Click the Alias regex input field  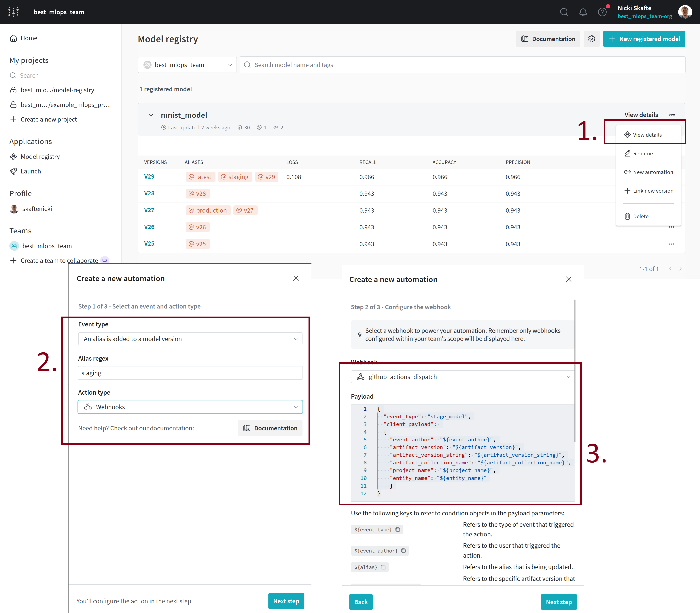coord(190,373)
